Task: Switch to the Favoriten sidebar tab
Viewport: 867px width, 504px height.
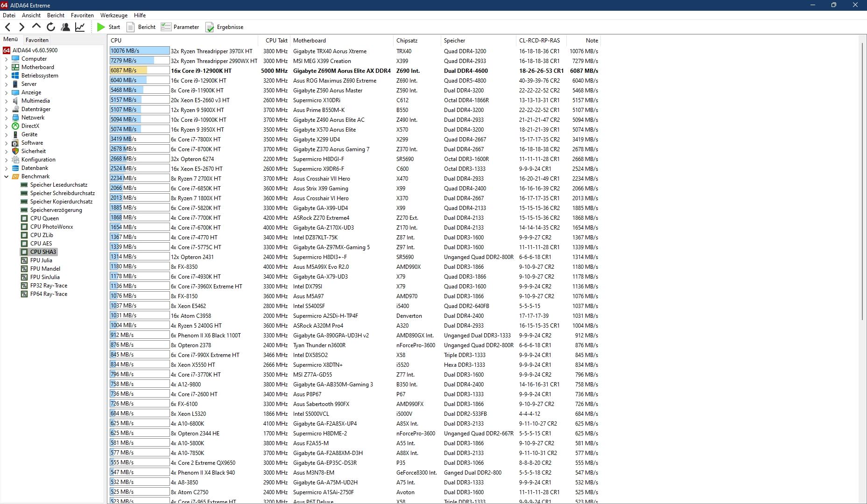Action: [37, 40]
